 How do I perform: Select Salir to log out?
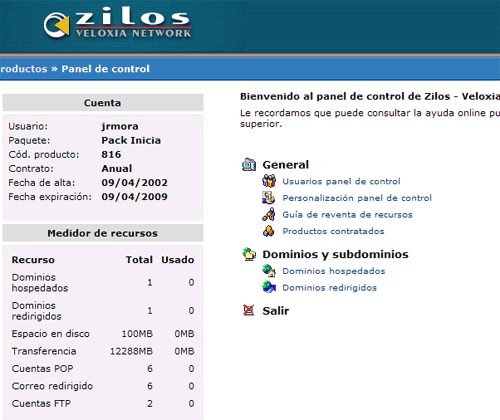(x=275, y=311)
